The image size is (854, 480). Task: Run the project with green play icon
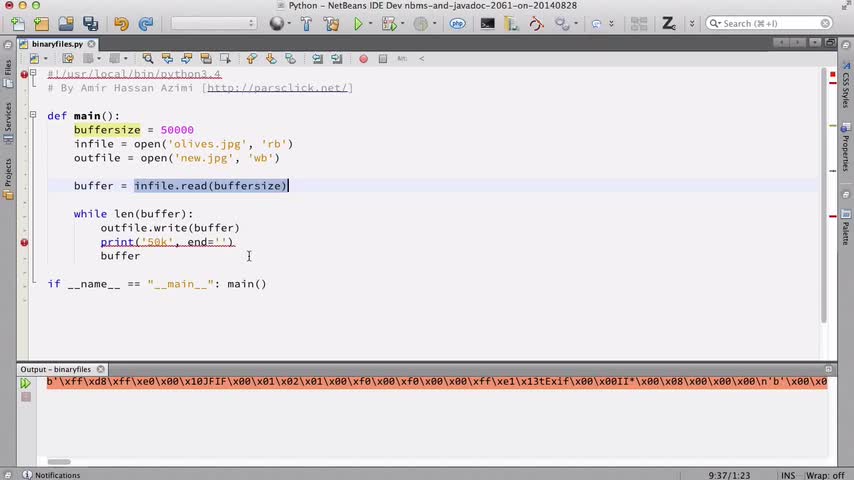tap(358, 23)
